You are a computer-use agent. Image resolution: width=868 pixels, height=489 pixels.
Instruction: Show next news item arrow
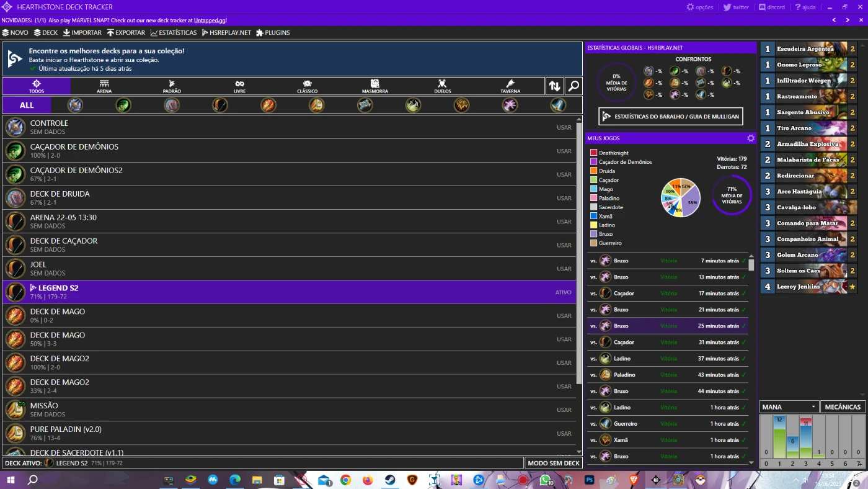coord(848,20)
